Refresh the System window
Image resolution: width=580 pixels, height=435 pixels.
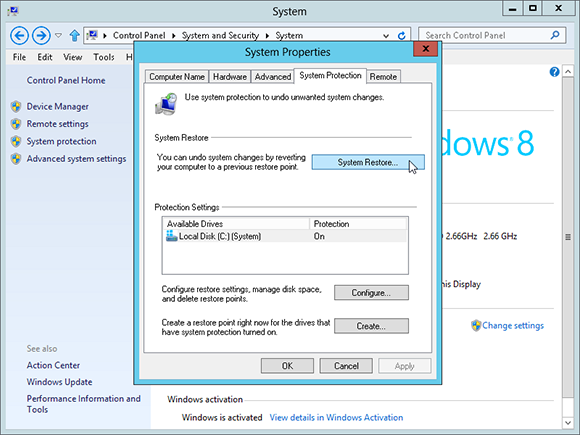pyautogui.click(x=401, y=36)
